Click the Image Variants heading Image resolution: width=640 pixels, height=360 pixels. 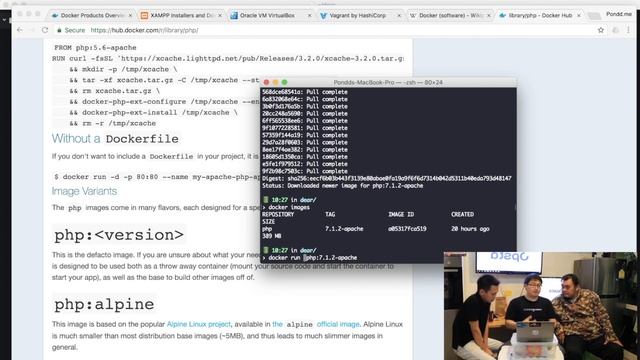(x=84, y=191)
